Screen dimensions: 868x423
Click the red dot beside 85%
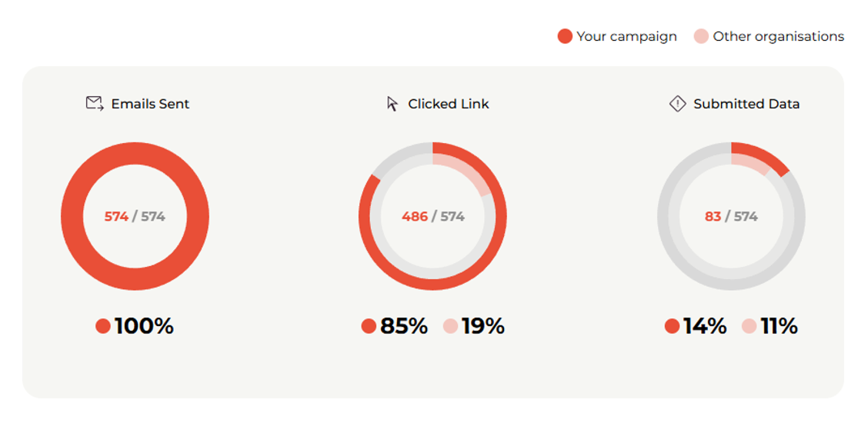tap(369, 326)
